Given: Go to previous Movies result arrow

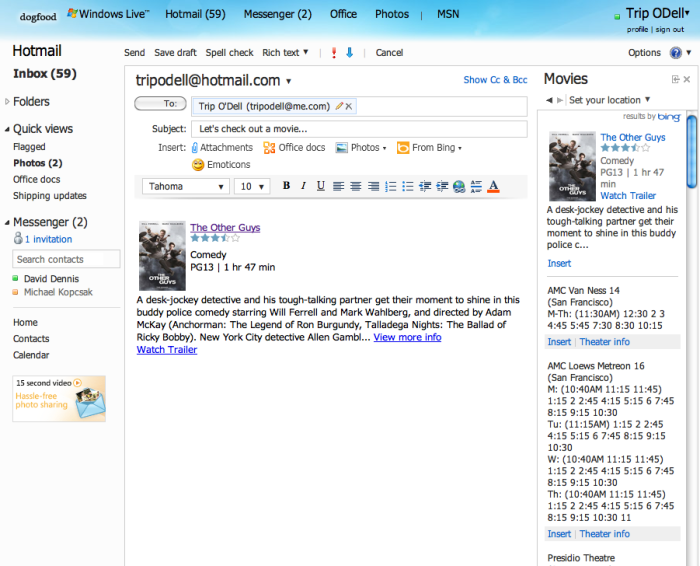Looking at the screenshot, I should coord(549,100).
